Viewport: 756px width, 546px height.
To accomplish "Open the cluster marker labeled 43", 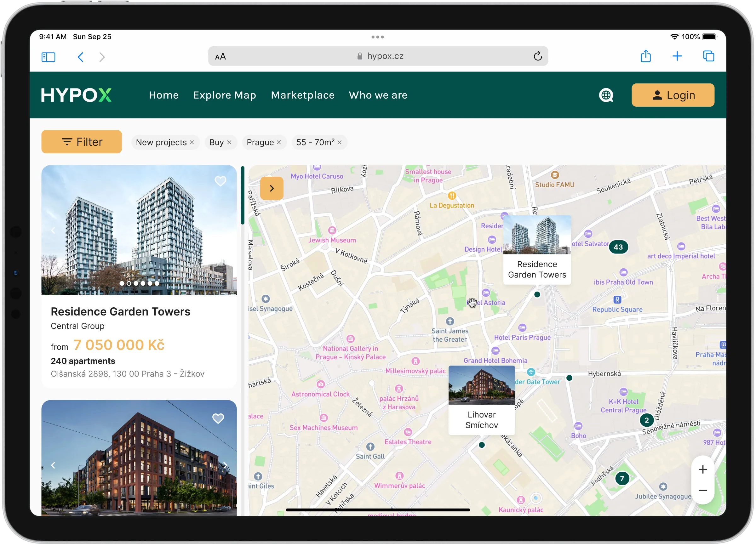I will tap(619, 247).
